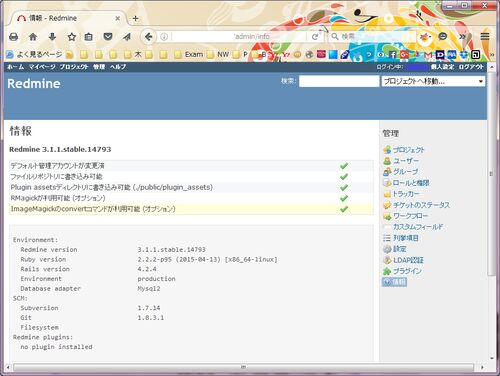This screenshot has width=500, height=376.
Task: Open the Downloads arrow icon
Action: (x=52, y=37)
